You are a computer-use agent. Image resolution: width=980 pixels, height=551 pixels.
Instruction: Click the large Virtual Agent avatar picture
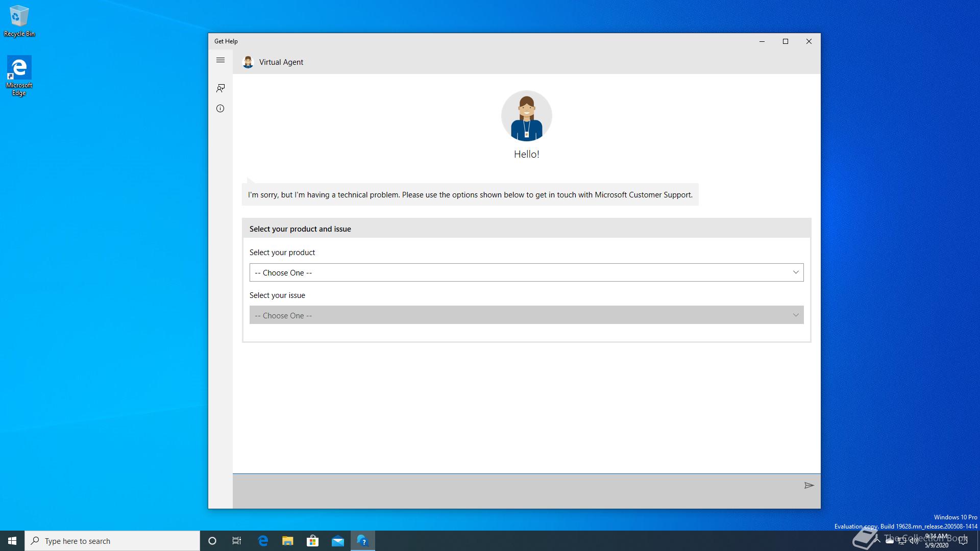pyautogui.click(x=526, y=116)
